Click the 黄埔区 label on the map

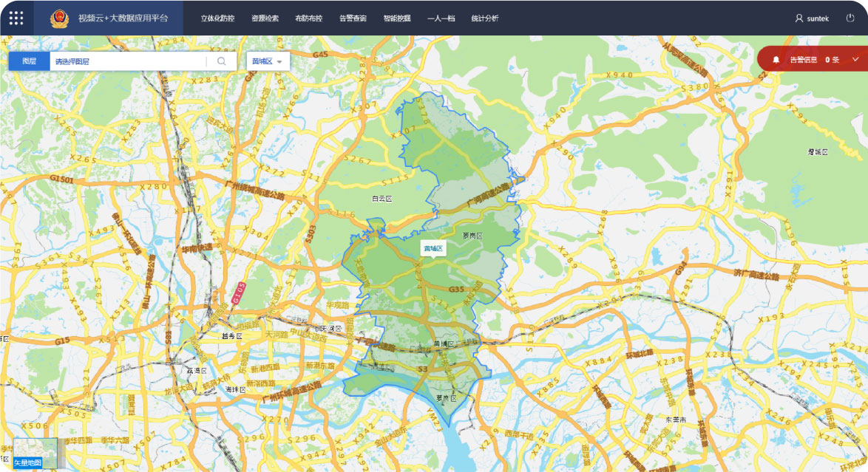coord(433,249)
